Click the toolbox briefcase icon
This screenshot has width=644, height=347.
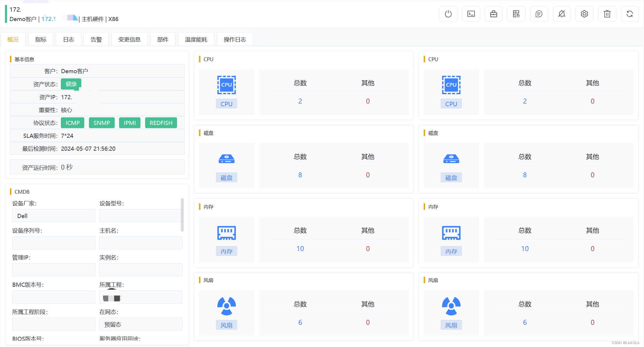tap(493, 14)
